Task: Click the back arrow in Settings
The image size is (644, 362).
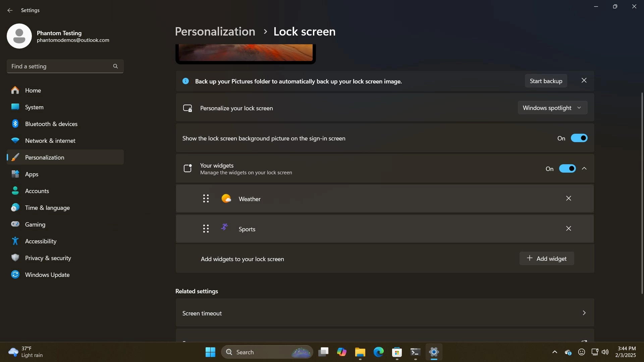Action: point(10,10)
